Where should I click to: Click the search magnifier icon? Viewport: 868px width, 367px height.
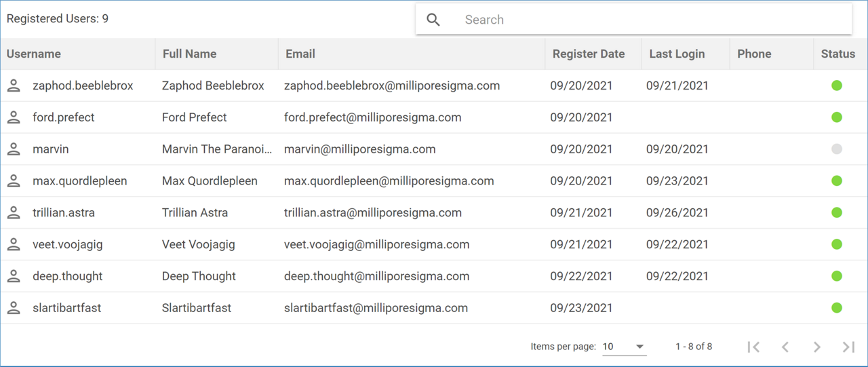(x=433, y=20)
